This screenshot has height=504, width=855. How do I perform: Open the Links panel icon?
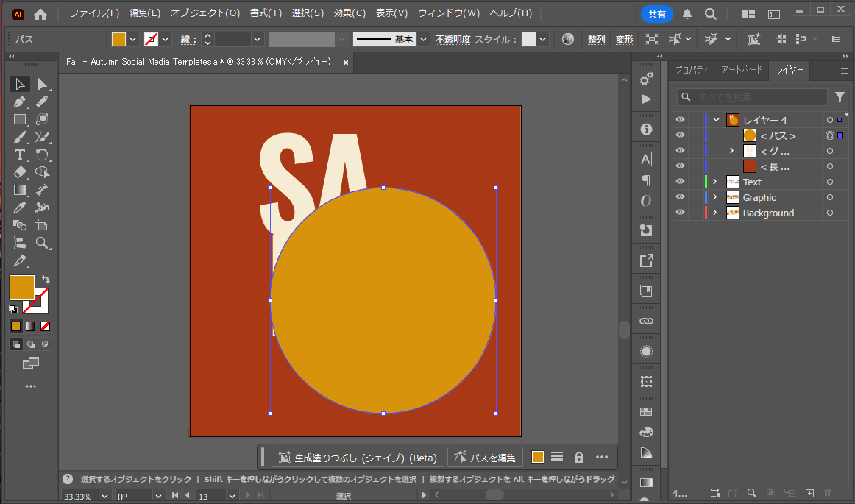pos(646,322)
